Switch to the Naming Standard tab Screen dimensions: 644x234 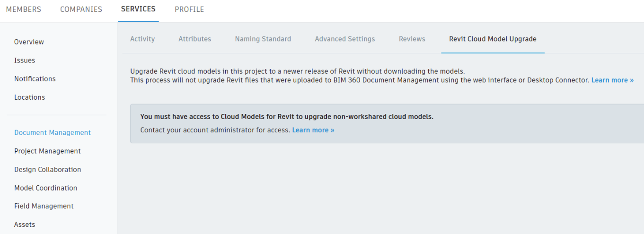point(263,39)
